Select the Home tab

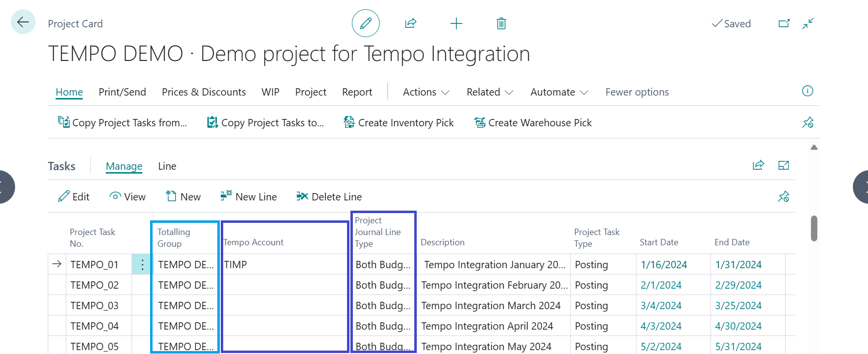point(69,92)
